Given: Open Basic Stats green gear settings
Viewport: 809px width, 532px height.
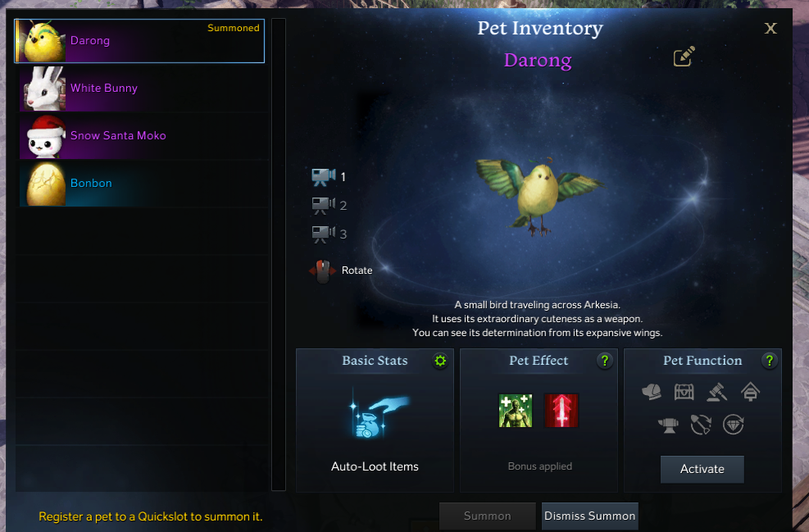Looking at the screenshot, I should pos(440,361).
